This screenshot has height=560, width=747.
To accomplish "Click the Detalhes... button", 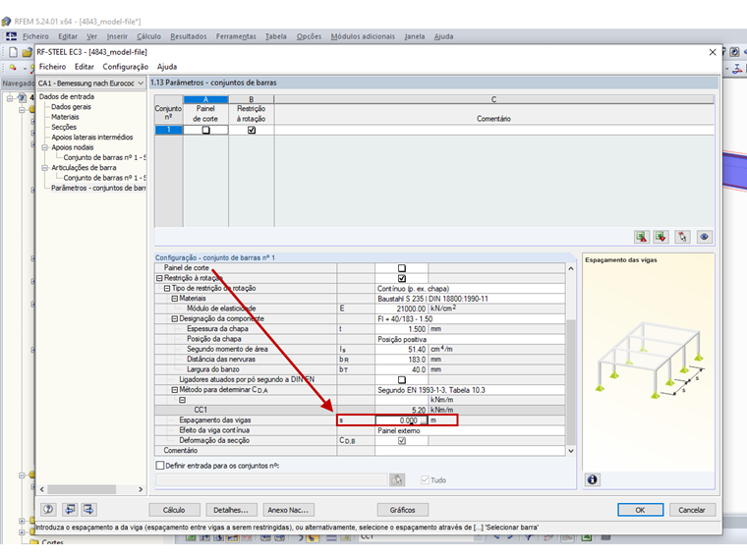I will [x=231, y=510].
